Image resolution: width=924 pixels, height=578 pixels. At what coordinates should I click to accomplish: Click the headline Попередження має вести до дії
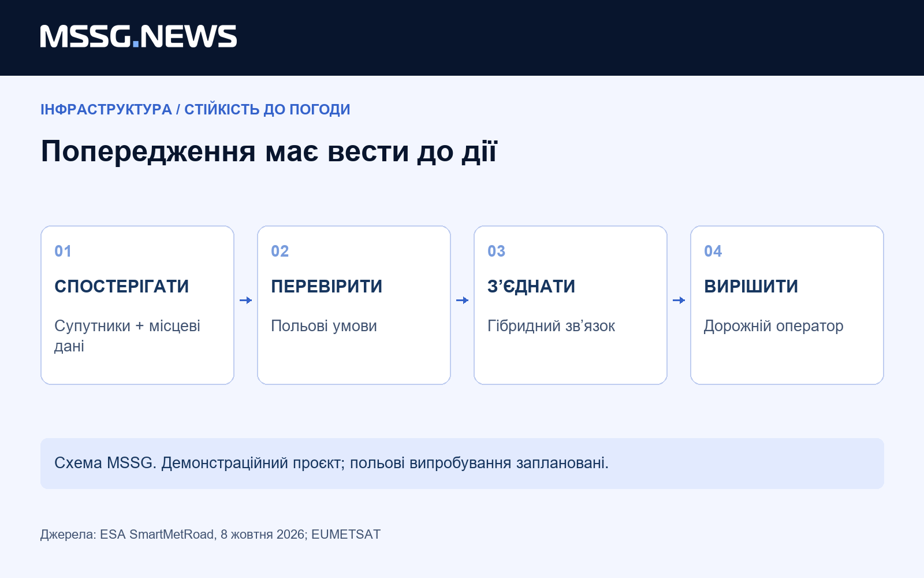click(269, 151)
